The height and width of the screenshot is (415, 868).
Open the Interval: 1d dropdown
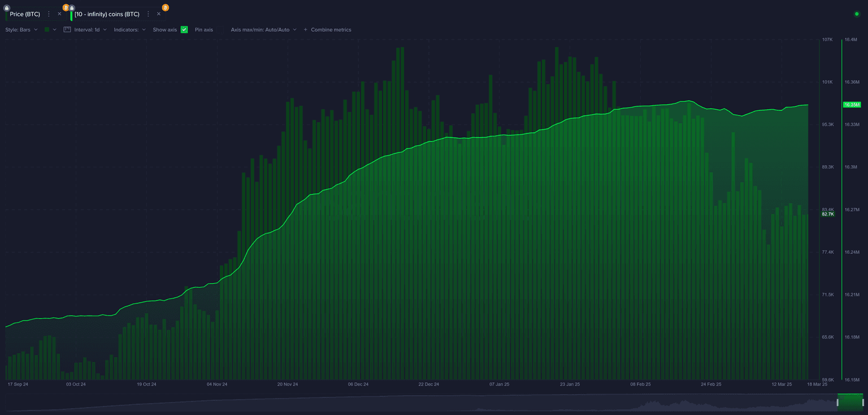[90, 29]
